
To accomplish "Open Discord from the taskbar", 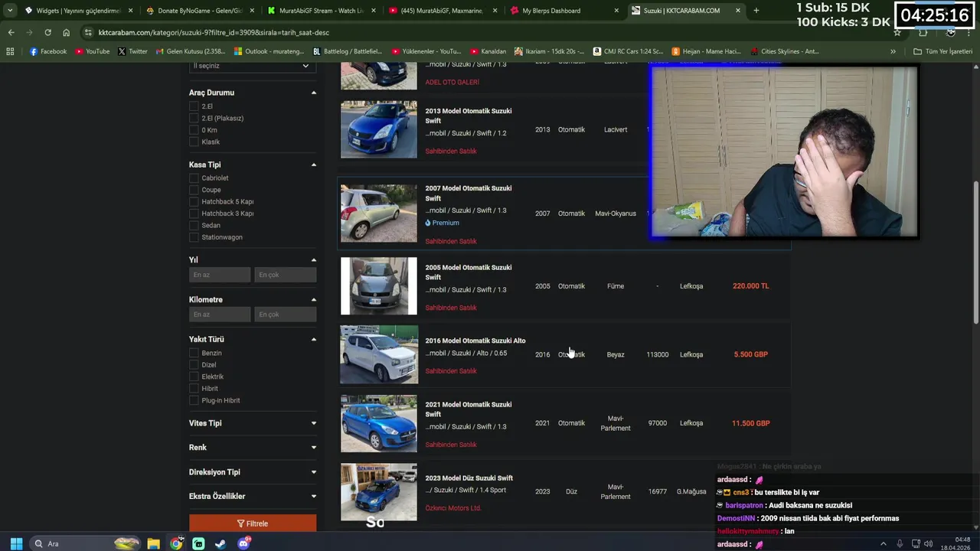I will coord(243,543).
